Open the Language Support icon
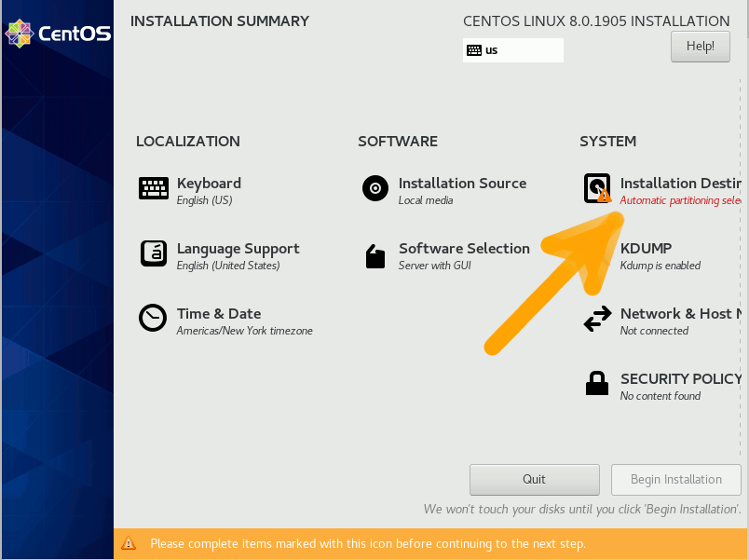 (x=154, y=253)
